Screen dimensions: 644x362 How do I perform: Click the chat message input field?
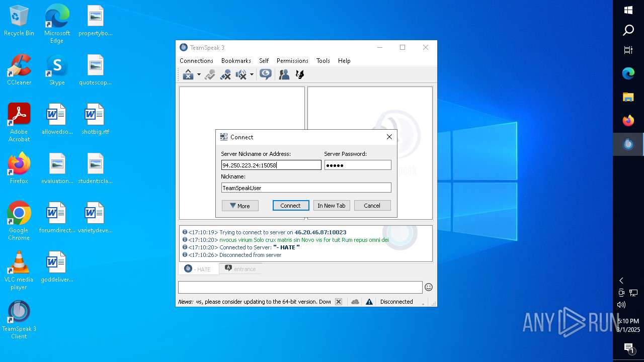(x=300, y=287)
